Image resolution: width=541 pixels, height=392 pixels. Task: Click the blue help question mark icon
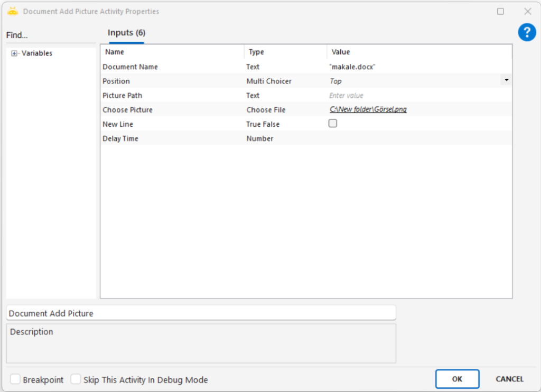point(527,33)
